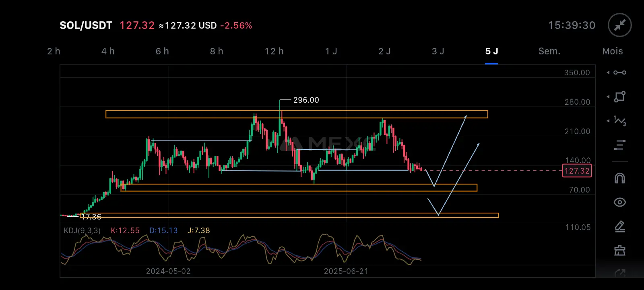Tap the 70.00 price axis label

point(580,190)
